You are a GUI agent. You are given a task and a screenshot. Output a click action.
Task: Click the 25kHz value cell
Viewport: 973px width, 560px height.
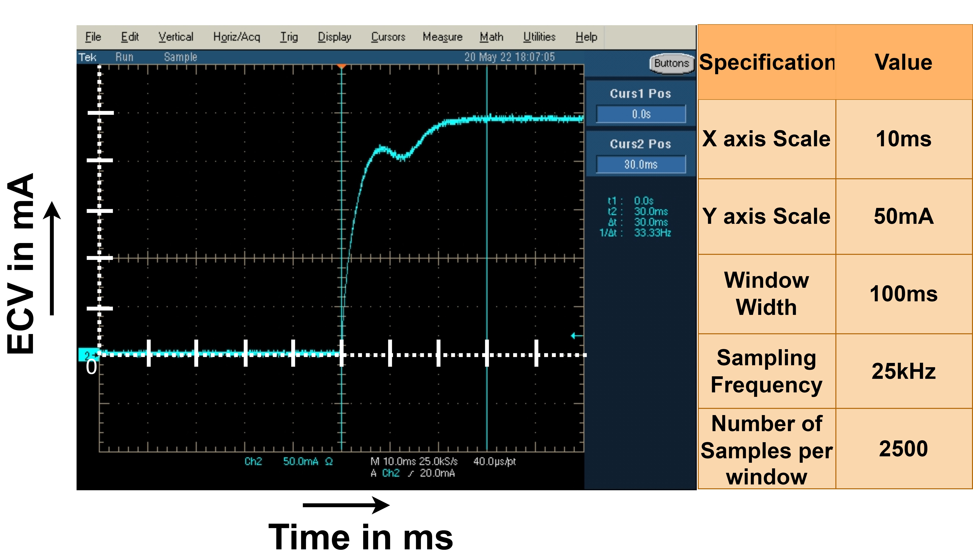904,371
